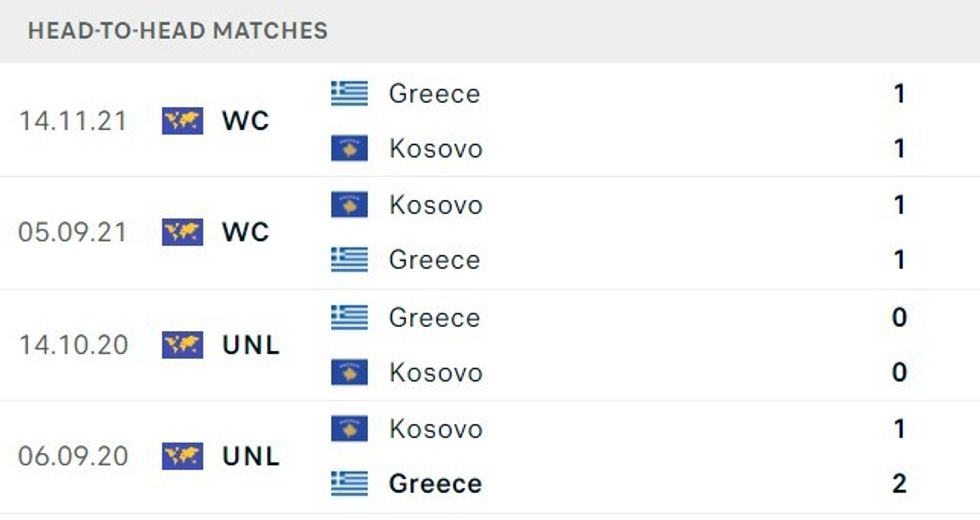Click world map icon beside 06.09.20 UNL
This screenshot has height=520, width=980.
pyautogui.click(x=182, y=456)
